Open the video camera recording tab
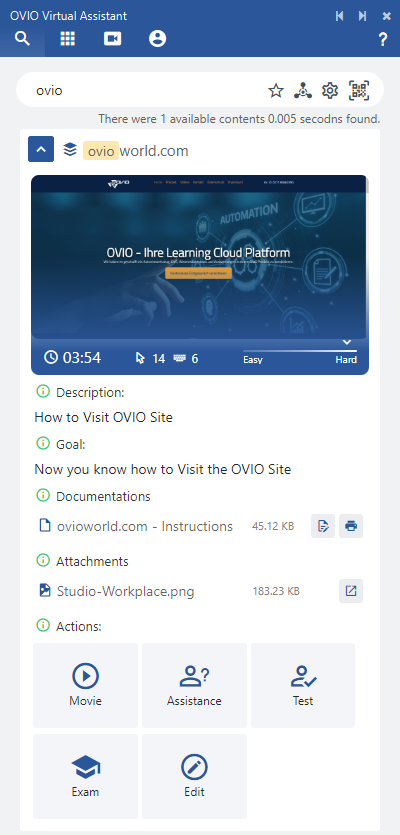 click(x=112, y=39)
